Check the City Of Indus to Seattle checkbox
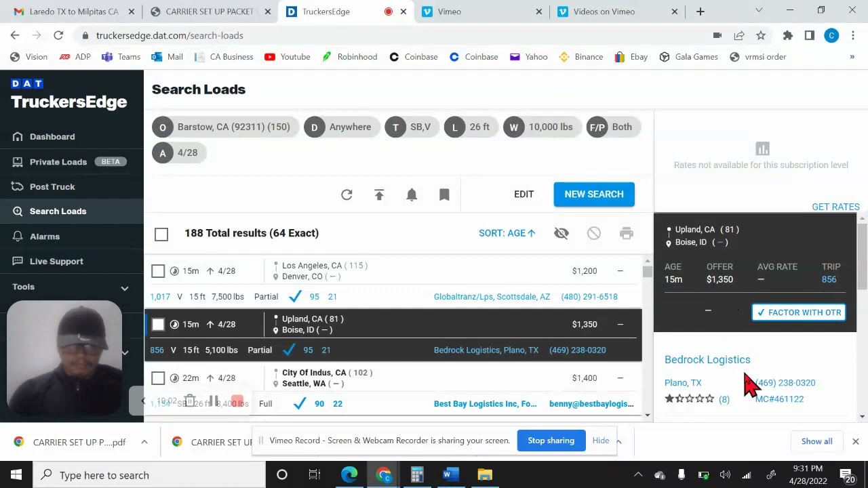The image size is (868, 488). coord(158,378)
